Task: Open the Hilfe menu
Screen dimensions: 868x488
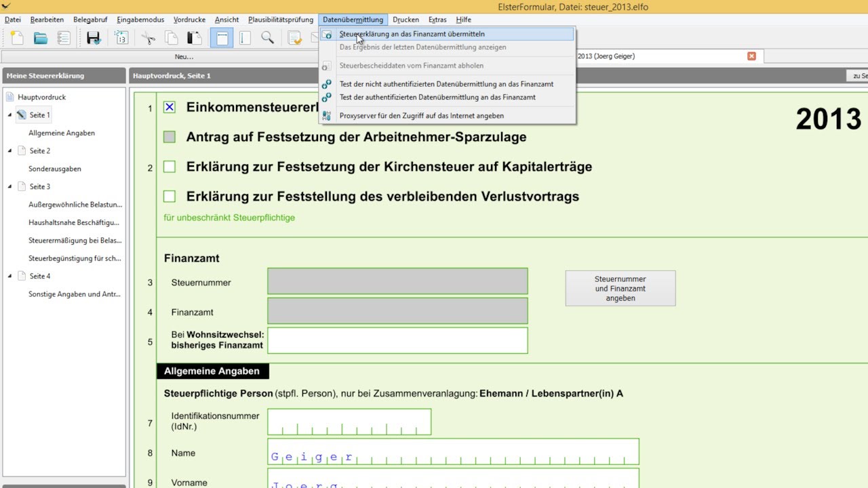Action: 463,20
